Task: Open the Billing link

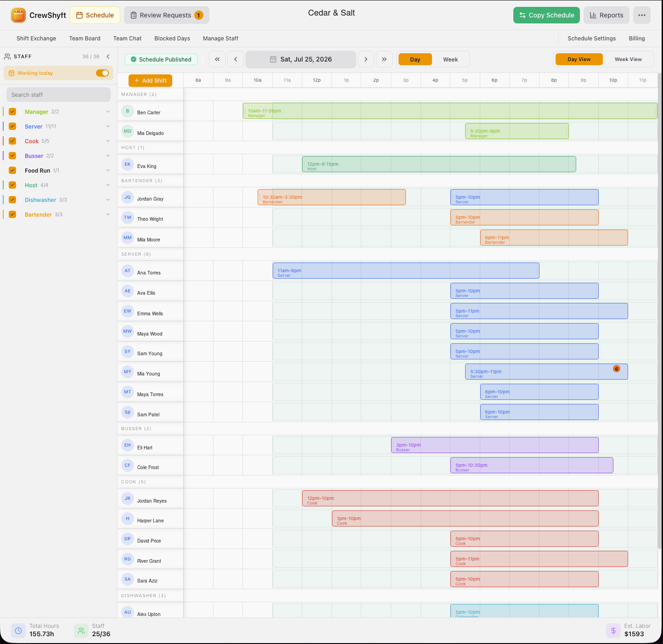Action: coord(637,39)
